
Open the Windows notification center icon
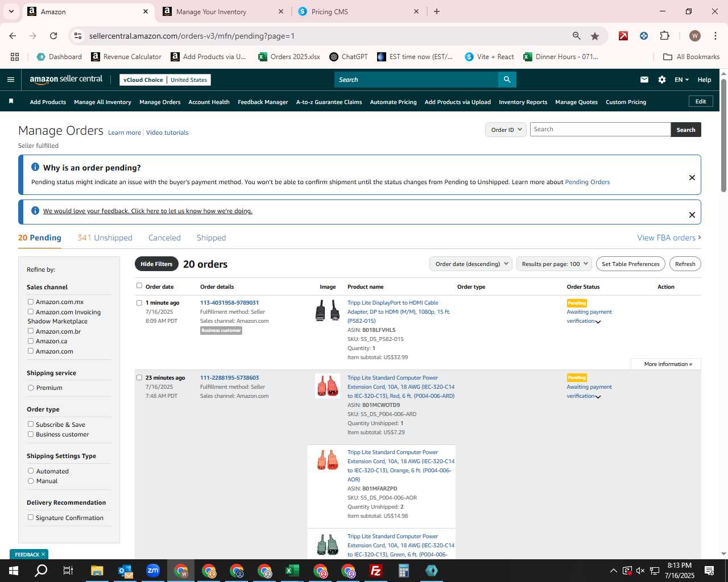(709, 571)
